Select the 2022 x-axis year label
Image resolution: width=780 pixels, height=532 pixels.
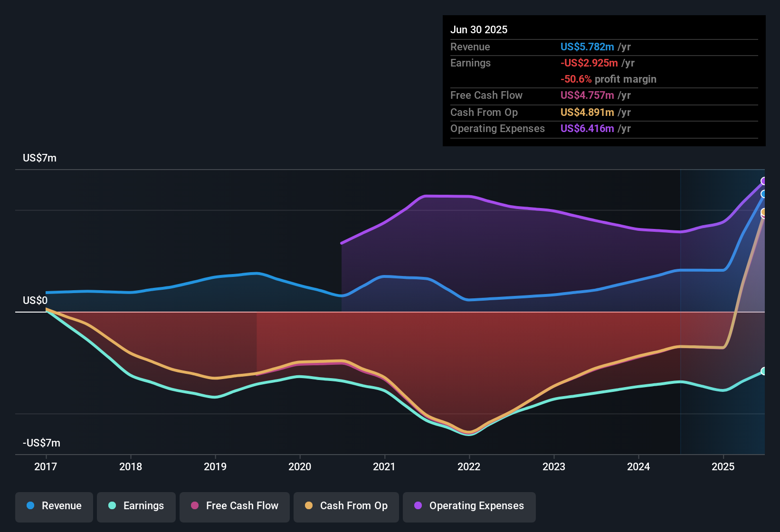click(x=469, y=467)
